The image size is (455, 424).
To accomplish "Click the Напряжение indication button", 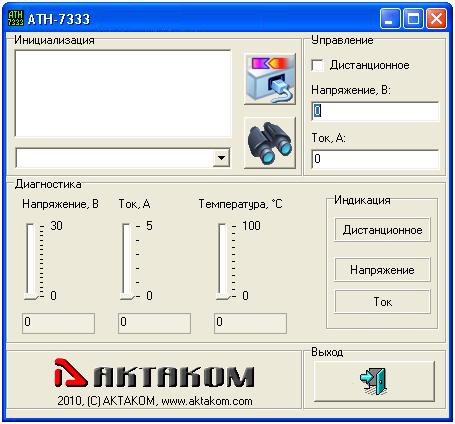I will [x=382, y=270].
